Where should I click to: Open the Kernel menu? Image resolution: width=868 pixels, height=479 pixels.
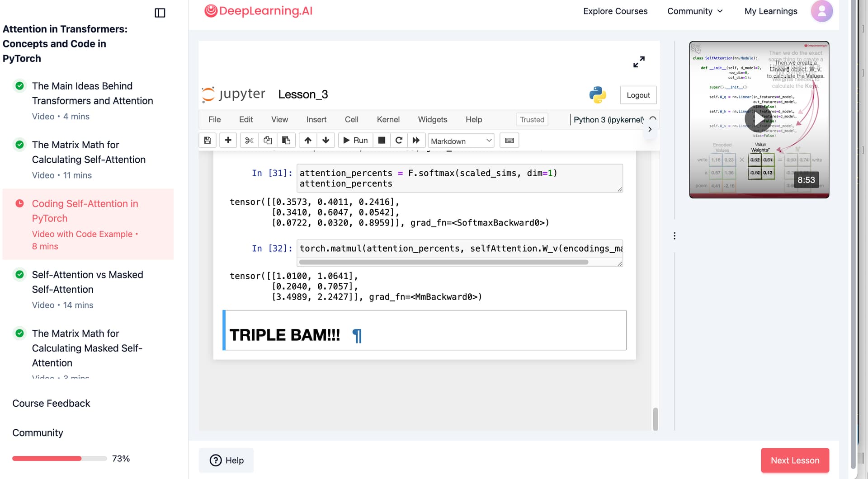(388, 119)
